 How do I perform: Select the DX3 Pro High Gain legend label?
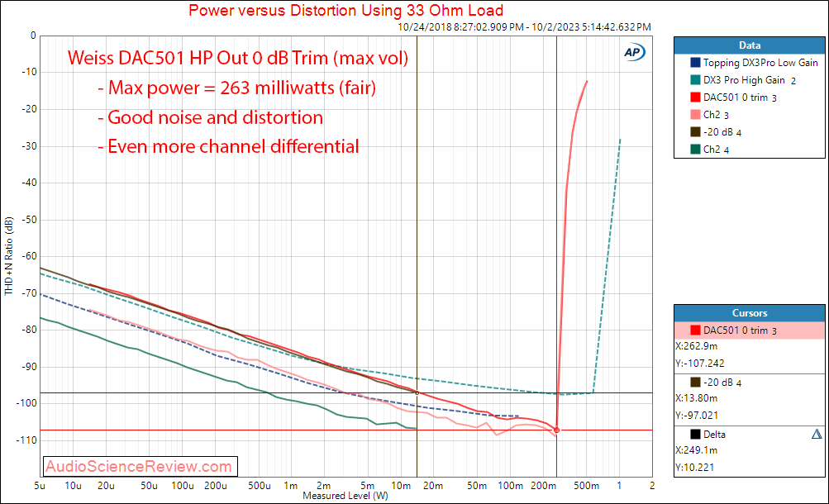pyautogui.click(x=749, y=80)
